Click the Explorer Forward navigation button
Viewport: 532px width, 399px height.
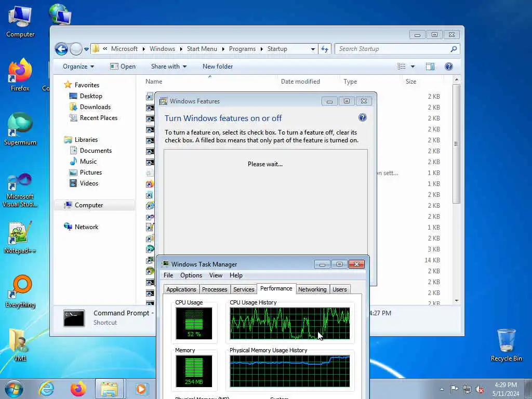[x=76, y=49]
